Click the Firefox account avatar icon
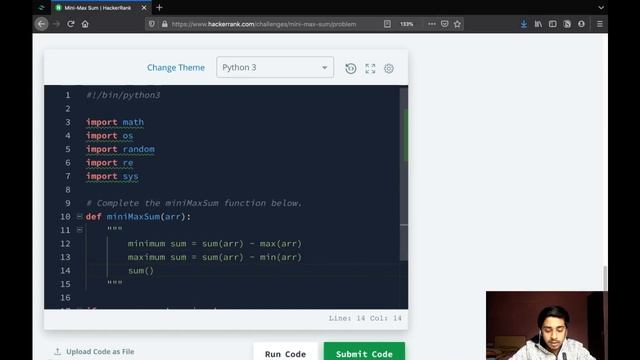This screenshot has height=360, width=640. click(581, 24)
